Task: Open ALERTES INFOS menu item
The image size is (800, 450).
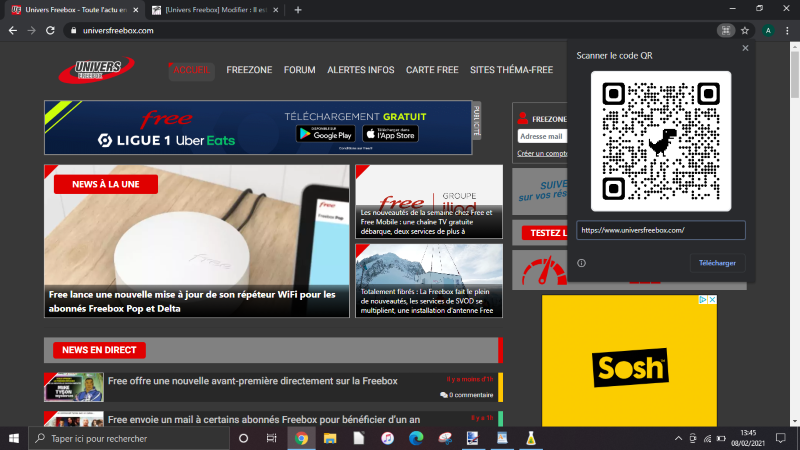Action: [x=361, y=70]
